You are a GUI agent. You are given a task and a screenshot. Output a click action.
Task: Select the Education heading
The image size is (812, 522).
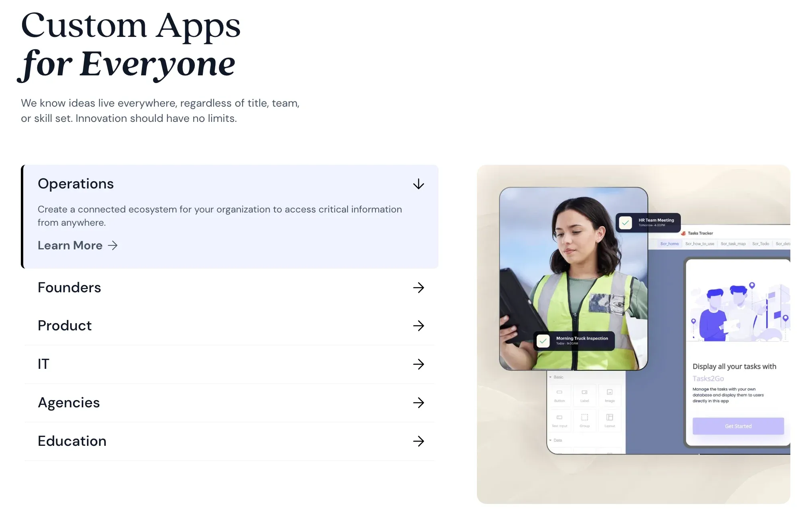(x=72, y=441)
